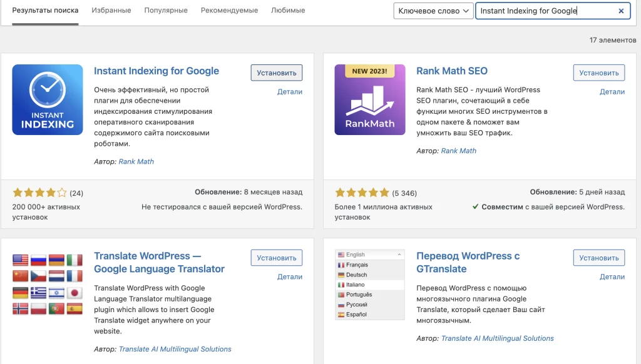641x364 pixels.
Task: Open Translate WordPress — Google Language Translator title
Action: [x=159, y=262]
